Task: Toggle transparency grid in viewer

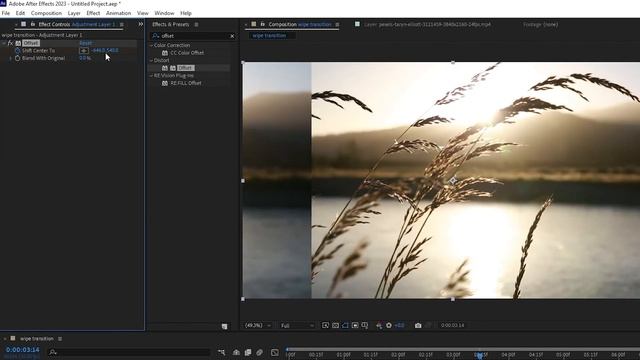Action: [335, 325]
